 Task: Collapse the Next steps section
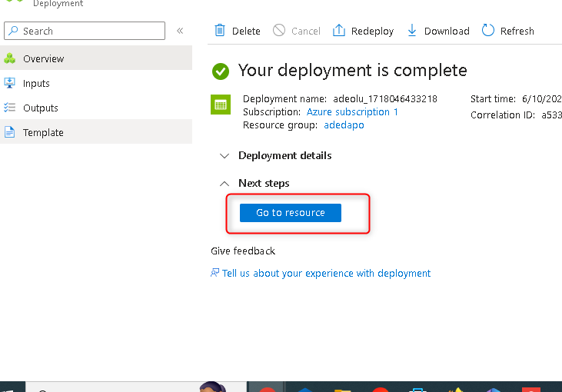224,183
